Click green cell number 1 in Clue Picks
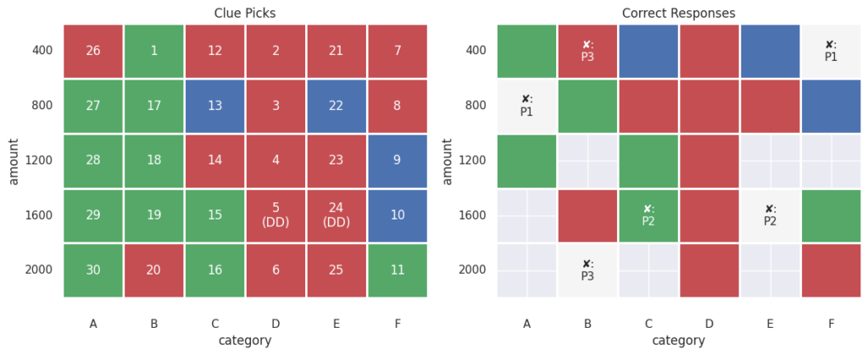 point(154,51)
